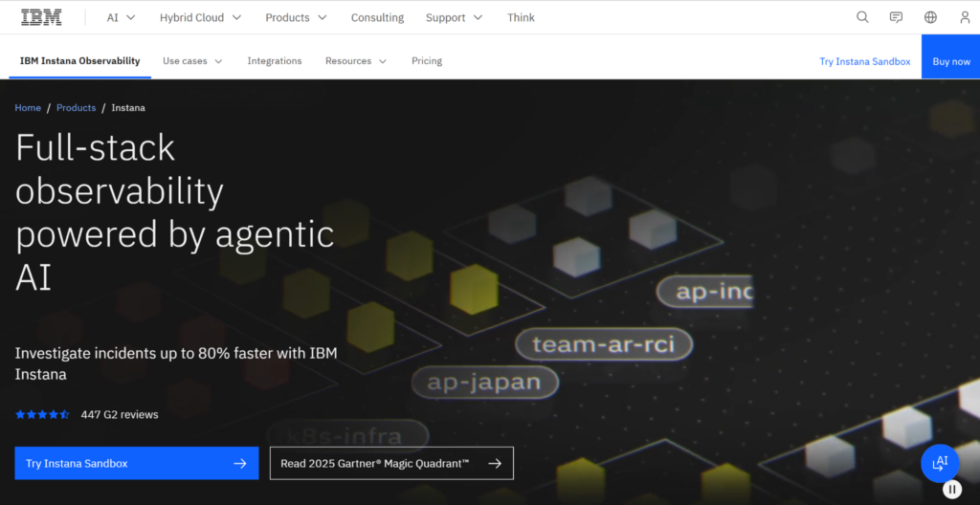
Task: Click the k8s-infra label in hero graphic
Action: click(x=348, y=435)
